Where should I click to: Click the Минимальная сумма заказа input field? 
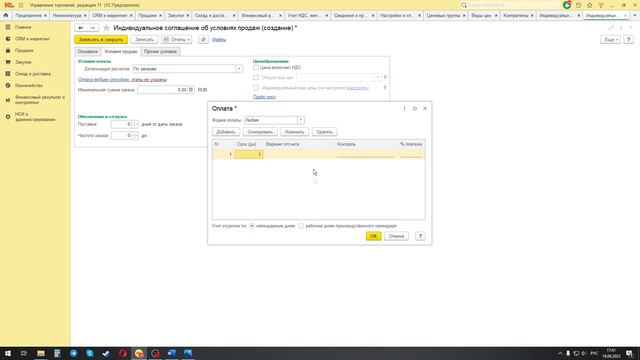(x=162, y=89)
